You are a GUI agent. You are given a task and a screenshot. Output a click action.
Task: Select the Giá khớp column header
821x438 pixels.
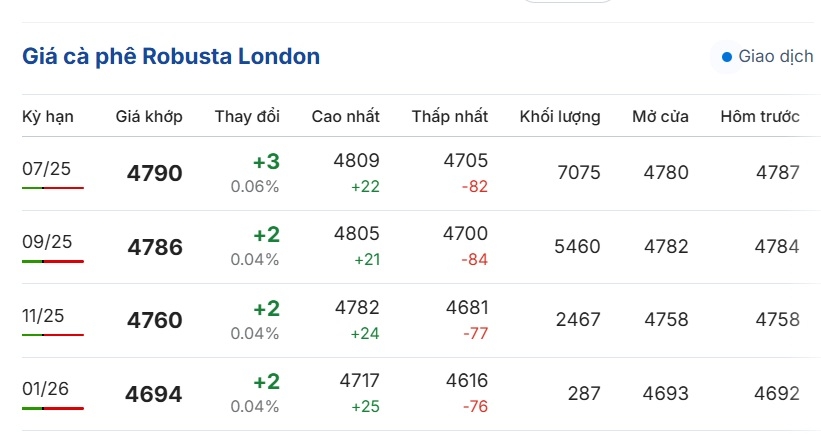149,116
